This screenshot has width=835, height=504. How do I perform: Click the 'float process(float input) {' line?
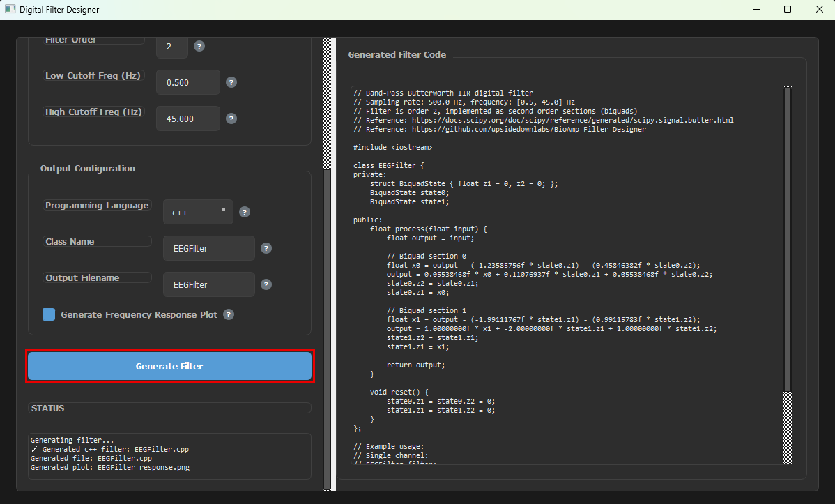click(429, 229)
